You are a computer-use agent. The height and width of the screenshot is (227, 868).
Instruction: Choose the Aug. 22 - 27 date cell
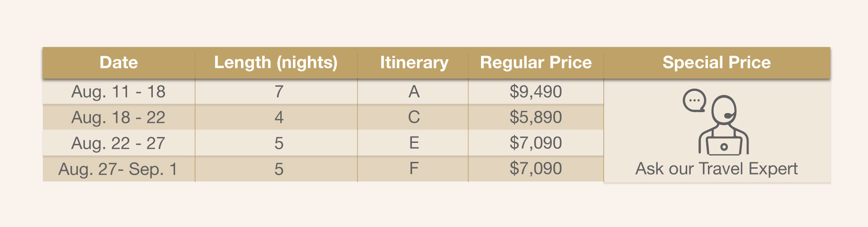[119, 143]
